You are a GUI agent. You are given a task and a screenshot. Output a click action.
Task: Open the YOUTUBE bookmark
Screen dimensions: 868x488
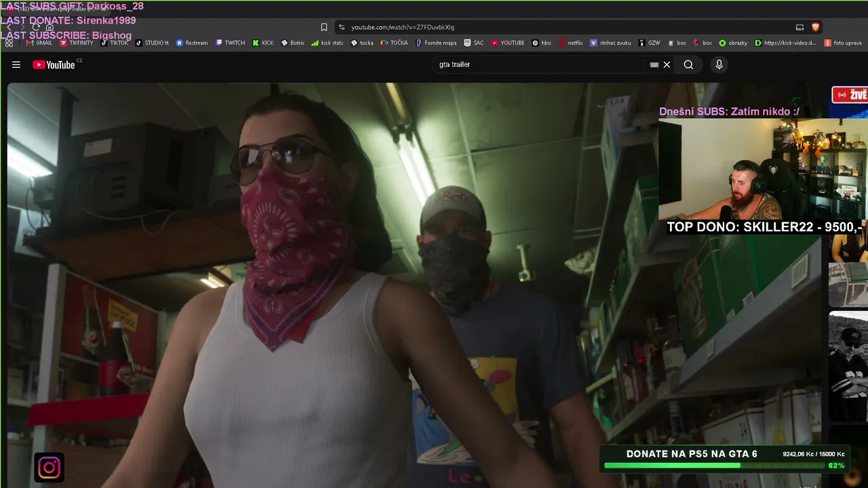[x=508, y=43]
